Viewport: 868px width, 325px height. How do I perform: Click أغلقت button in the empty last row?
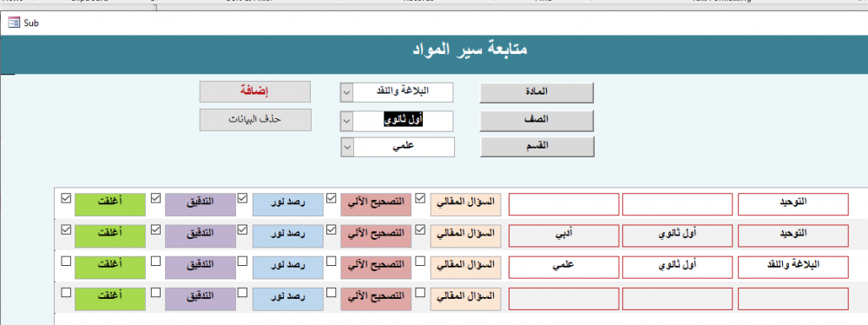pos(110,299)
